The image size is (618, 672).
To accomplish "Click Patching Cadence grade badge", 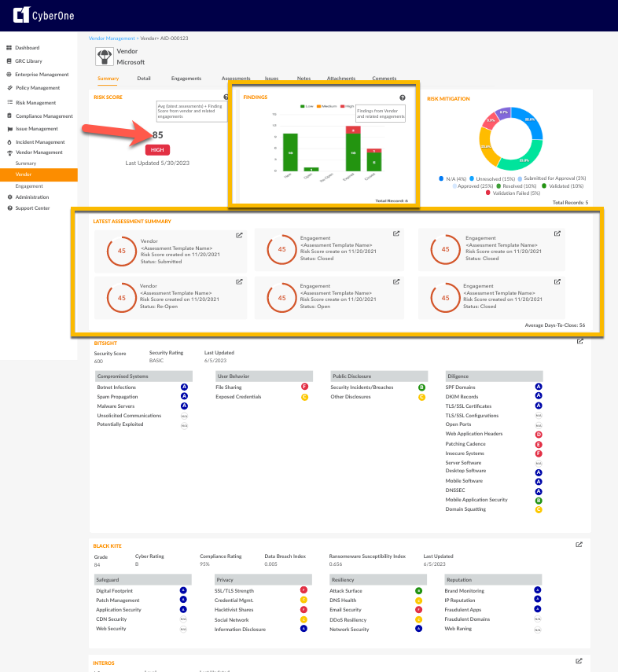I will coord(539,444).
